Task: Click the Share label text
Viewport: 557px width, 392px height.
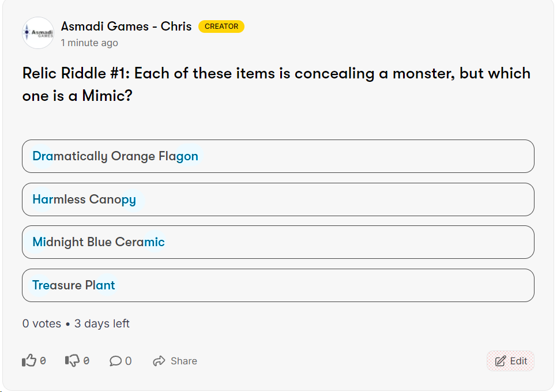Action: click(x=184, y=361)
